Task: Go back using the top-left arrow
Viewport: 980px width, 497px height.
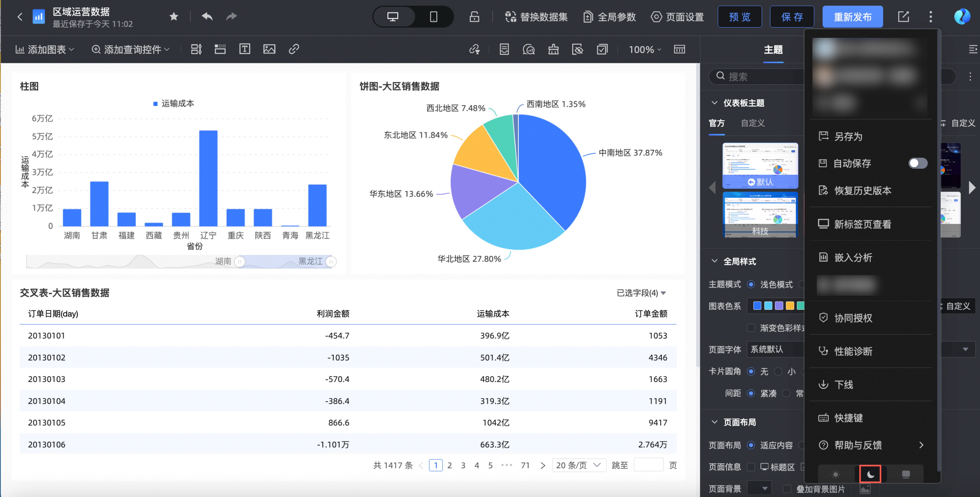Action: pos(20,17)
